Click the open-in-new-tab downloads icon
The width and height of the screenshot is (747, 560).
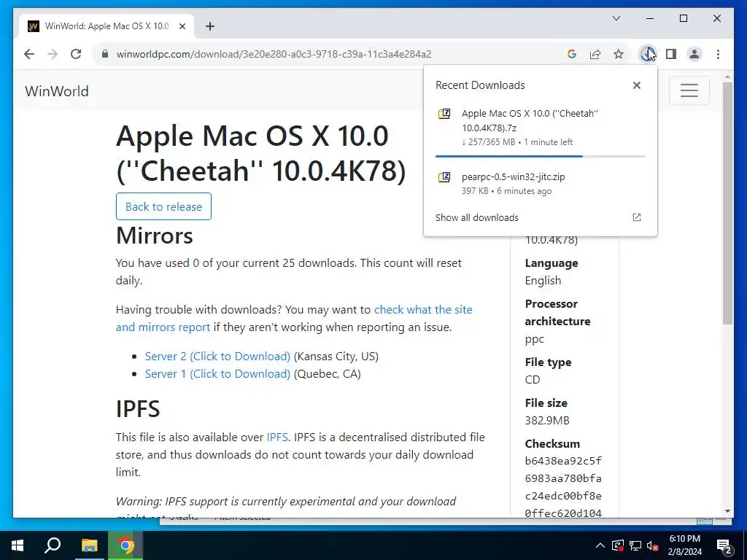636,217
